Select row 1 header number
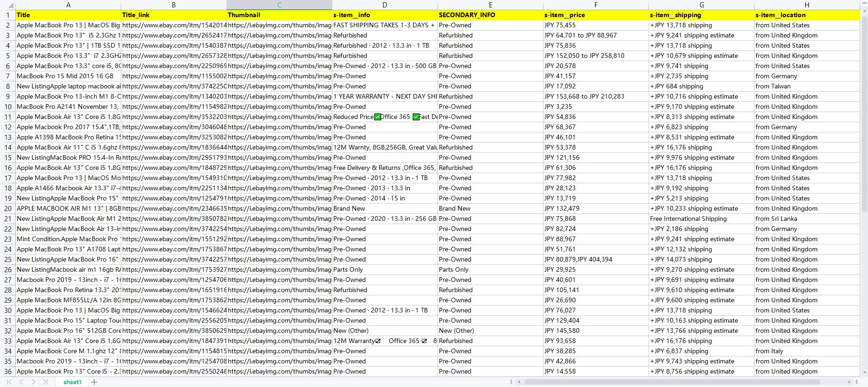Screen dimensions: 868x387 point(7,15)
